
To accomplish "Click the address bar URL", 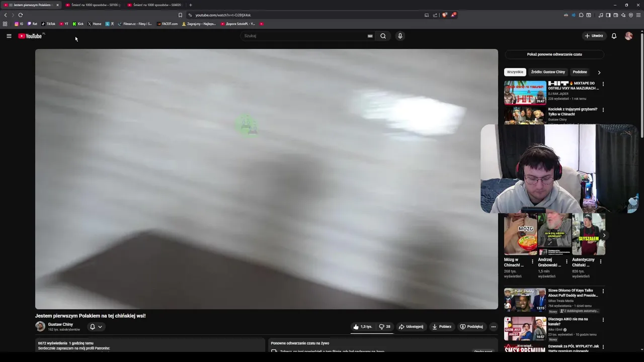I will click(223, 15).
